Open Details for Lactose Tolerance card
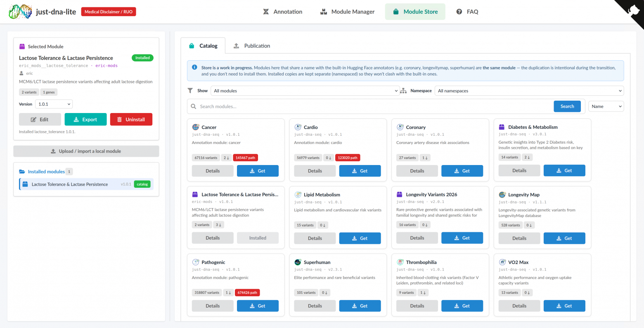The height and width of the screenshot is (328, 644). tap(213, 238)
